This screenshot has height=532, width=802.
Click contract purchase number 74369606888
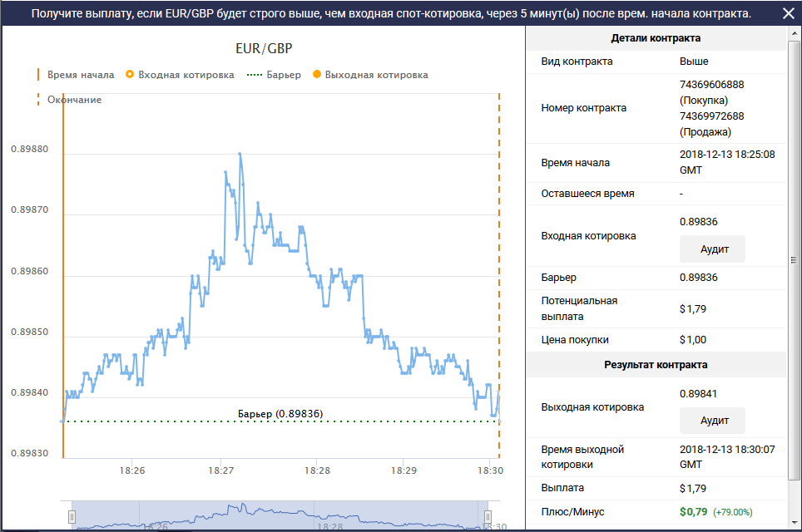pos(711,84)
